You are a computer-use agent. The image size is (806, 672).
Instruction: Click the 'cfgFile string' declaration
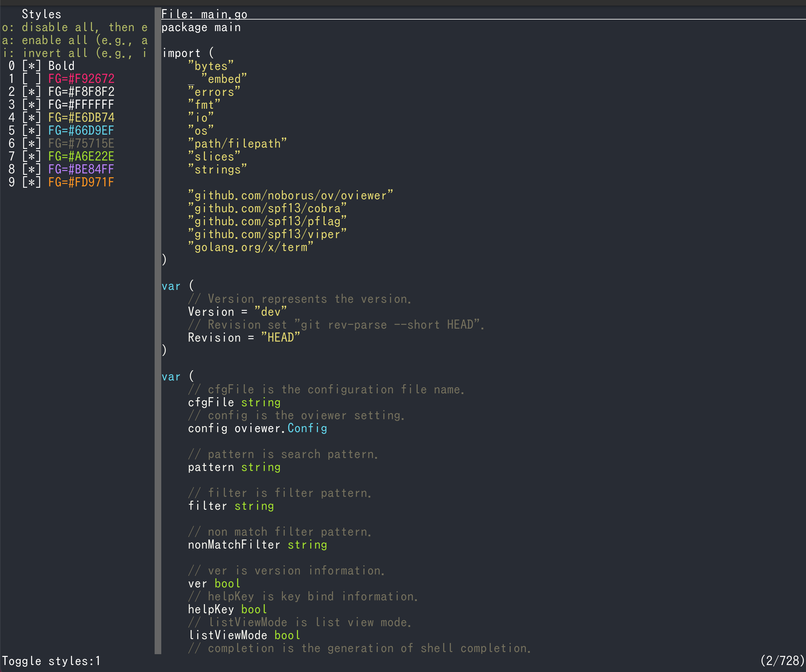pyautogui.click(x=234, y=403)
